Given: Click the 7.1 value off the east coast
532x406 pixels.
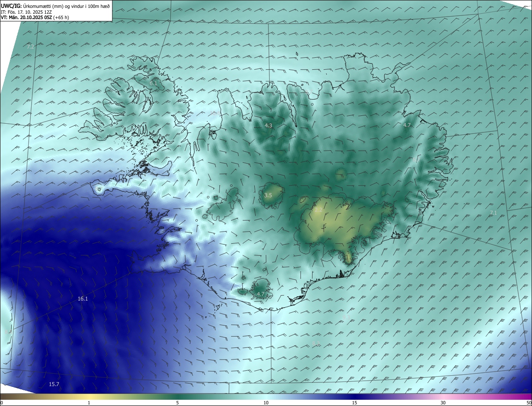Looking at the screenshot, I should point(493,213).
